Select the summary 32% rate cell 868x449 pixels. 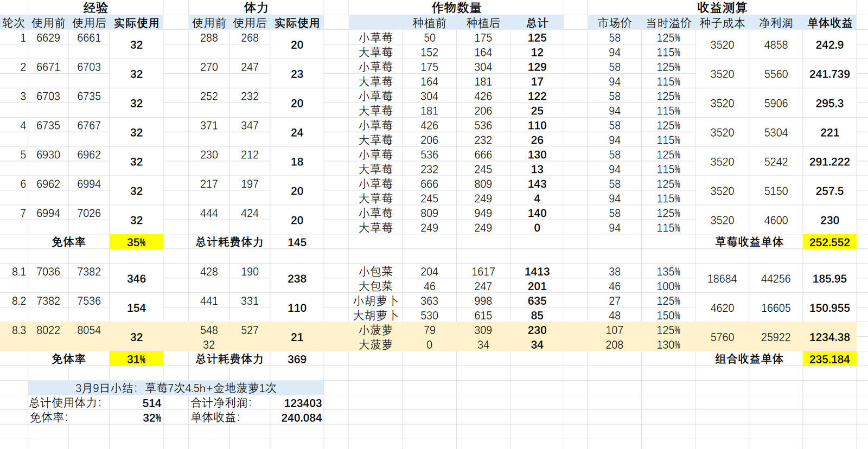click(152, 418)
